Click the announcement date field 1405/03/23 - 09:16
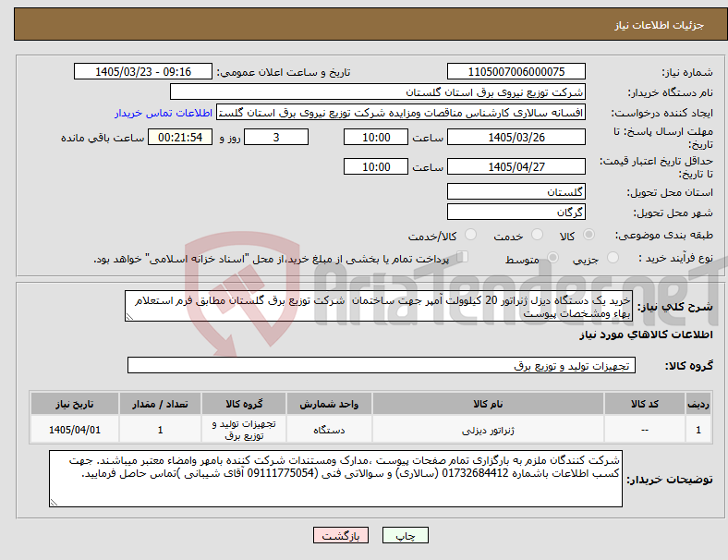This screenshot has width=728, height=560. click(143, 71)
